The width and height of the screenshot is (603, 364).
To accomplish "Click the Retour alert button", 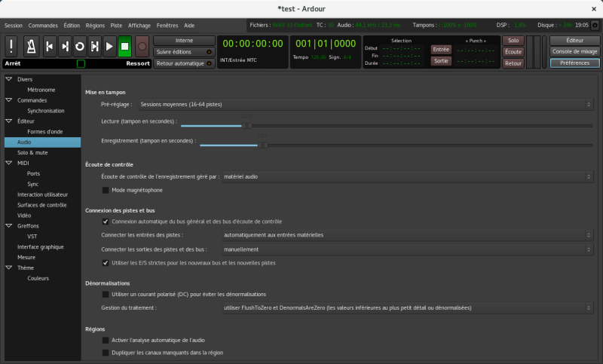I will (x=513, y=63).
